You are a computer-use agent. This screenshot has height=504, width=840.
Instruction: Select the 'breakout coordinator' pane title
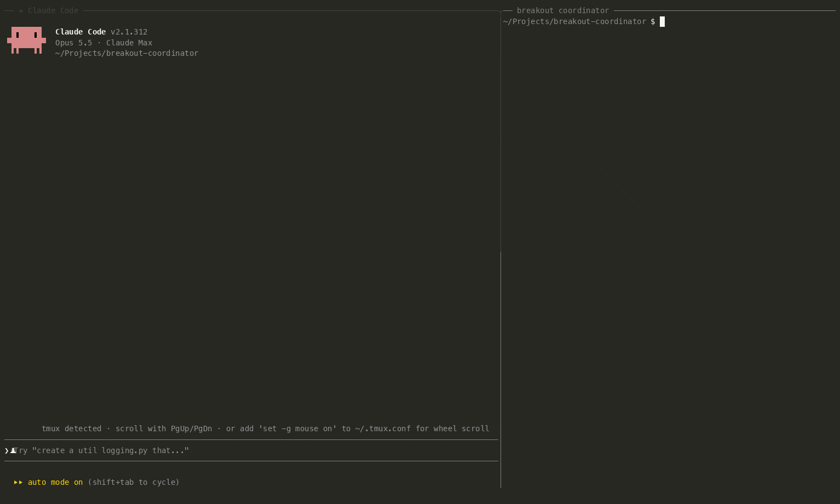tap(563, 11)
